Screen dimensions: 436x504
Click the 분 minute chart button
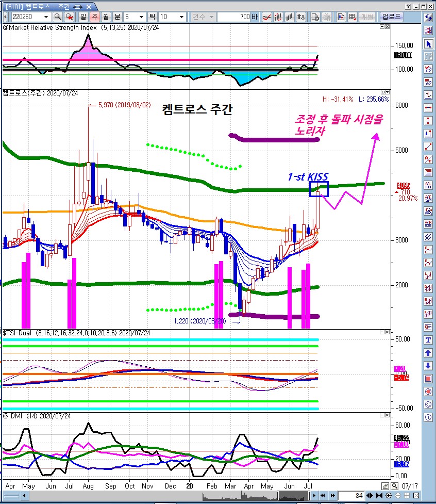[116, 17]
